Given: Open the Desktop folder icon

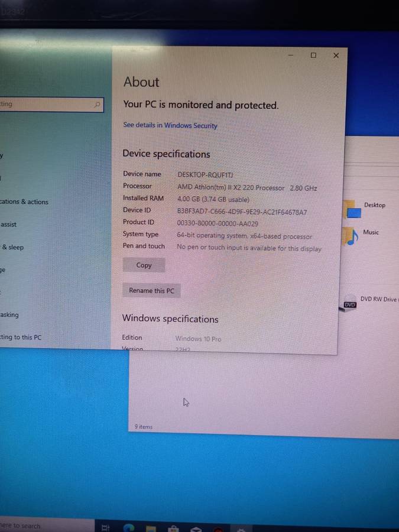Looking at the screenshot, I should click(x=353, y=209).
